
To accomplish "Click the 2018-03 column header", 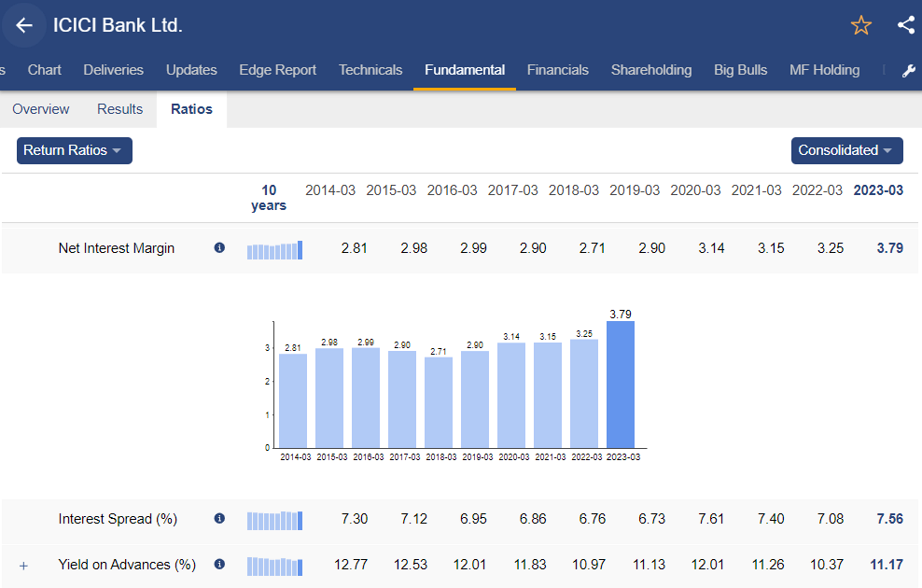I will point(574,190).
